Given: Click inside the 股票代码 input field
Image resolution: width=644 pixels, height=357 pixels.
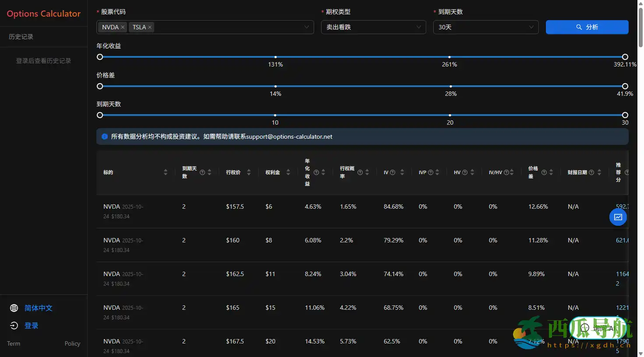Looking at the screenshot, I should click(228, 27).
